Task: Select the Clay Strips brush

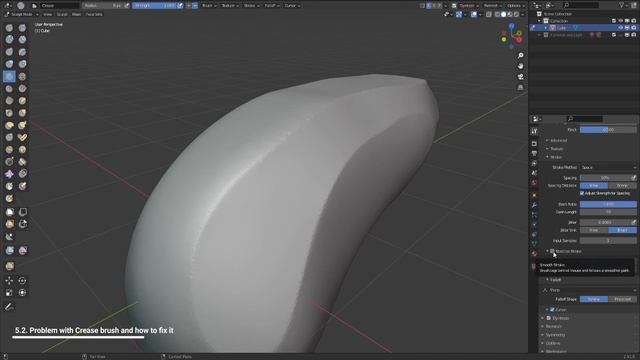Action: (x=22, y=40)
